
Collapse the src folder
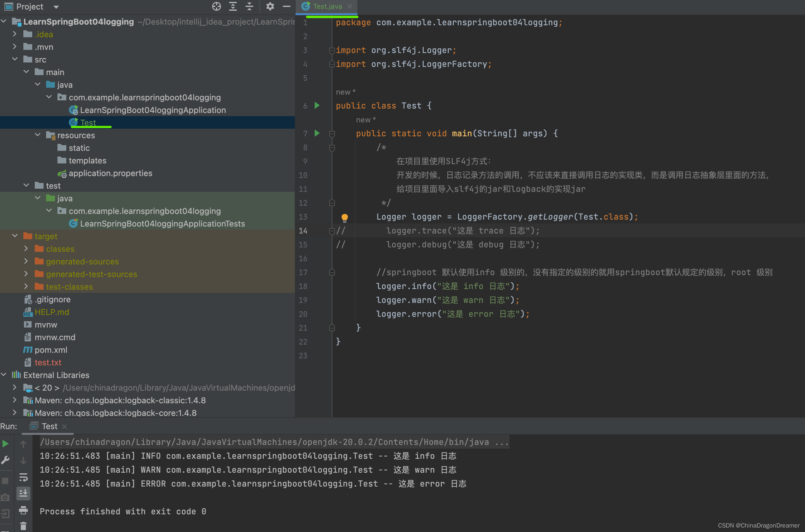(x=15, y=59)
